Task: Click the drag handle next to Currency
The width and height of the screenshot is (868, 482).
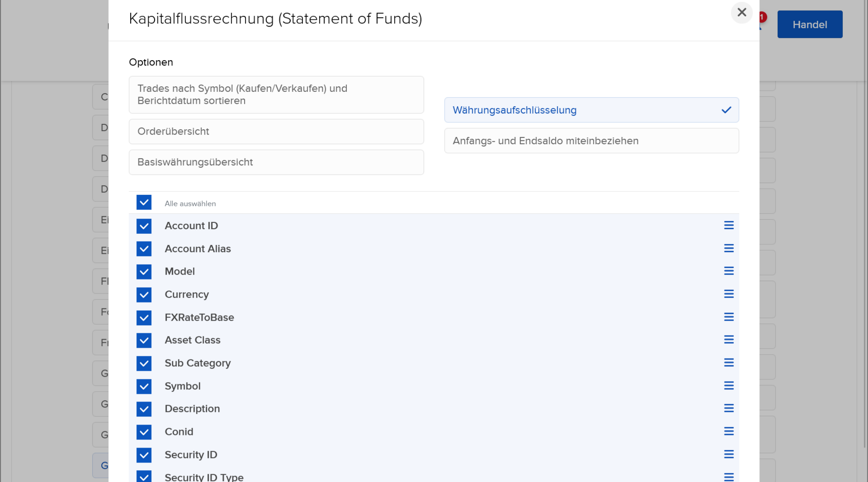Action: [729, 294]
